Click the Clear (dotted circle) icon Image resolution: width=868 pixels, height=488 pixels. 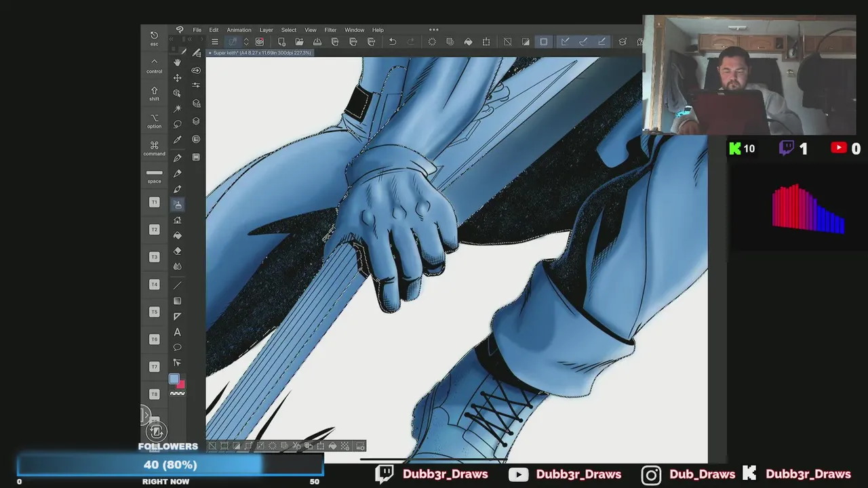(x=432, y=42)
